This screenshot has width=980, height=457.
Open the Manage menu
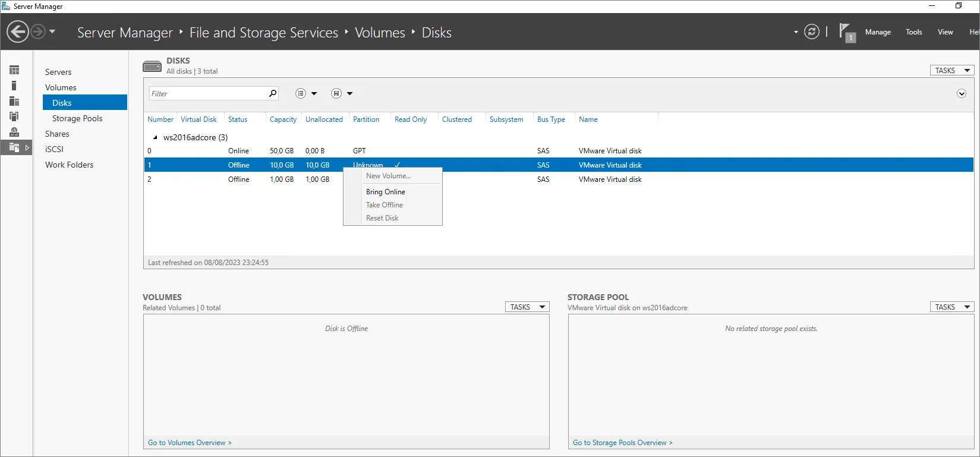(877, 32)
